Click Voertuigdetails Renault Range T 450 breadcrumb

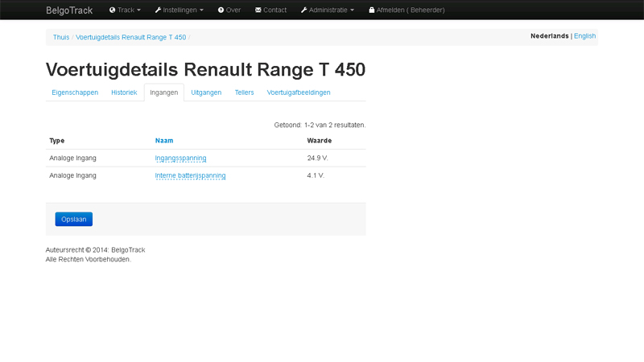tap(130, 37)
